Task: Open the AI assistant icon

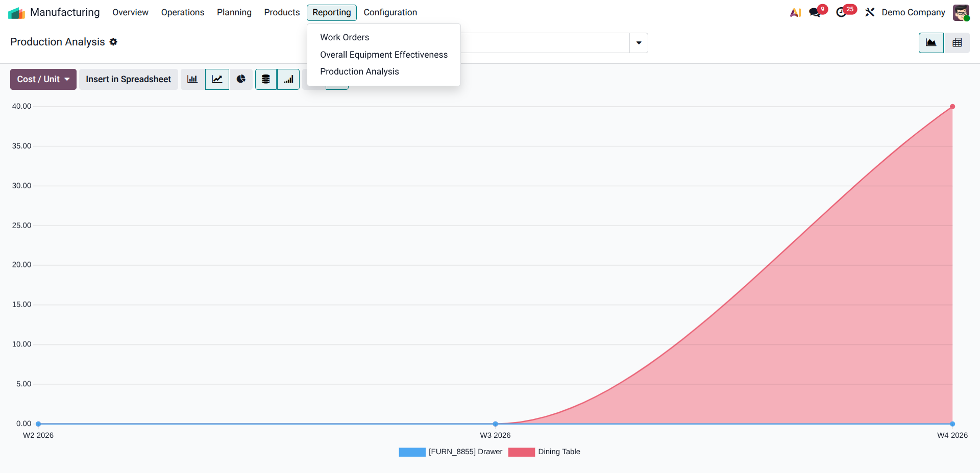Action: (795, 12)
